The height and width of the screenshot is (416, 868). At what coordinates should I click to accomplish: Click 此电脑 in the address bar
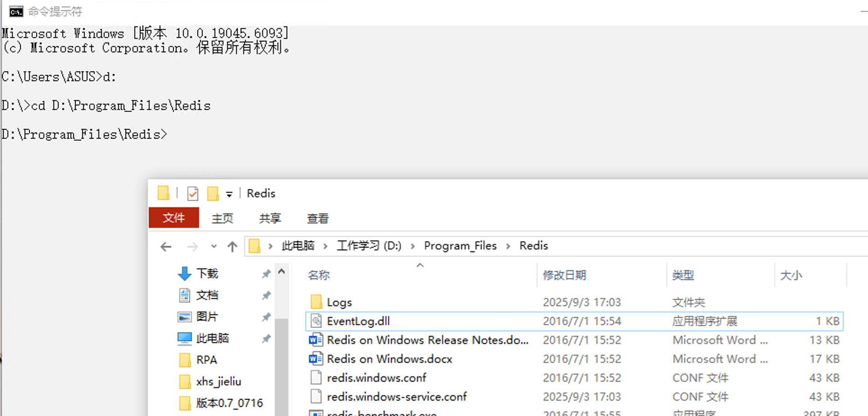pyautogui.click(x=298, y=245)
